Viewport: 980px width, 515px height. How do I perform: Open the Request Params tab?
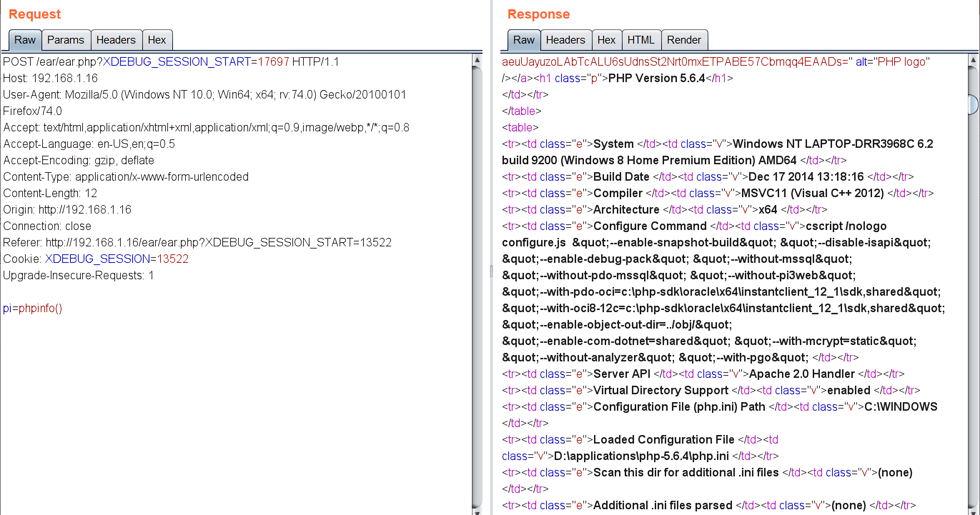[66, 40]
